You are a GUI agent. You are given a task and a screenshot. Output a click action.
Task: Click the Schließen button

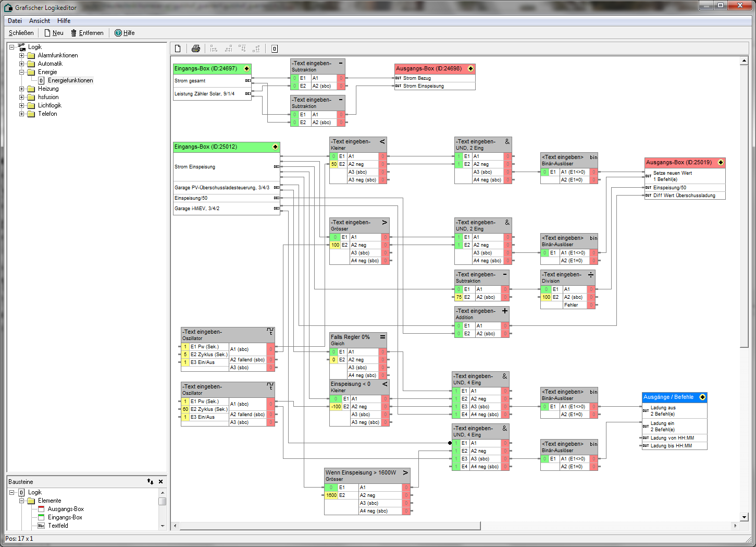tap(21, 33)
